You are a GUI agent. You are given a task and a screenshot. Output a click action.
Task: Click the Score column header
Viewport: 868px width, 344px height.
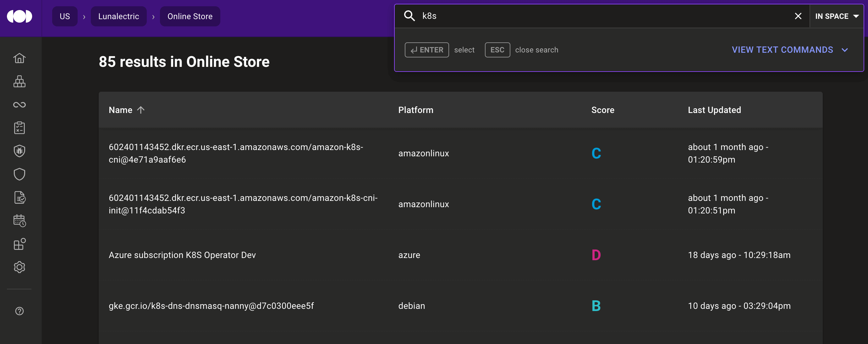point(602,110)
